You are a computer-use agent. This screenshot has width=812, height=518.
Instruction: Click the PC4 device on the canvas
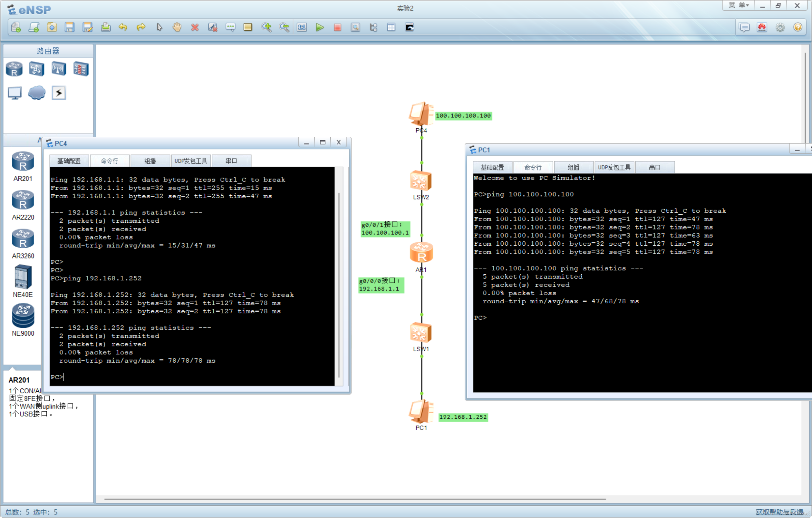click(x=421, y=114)
